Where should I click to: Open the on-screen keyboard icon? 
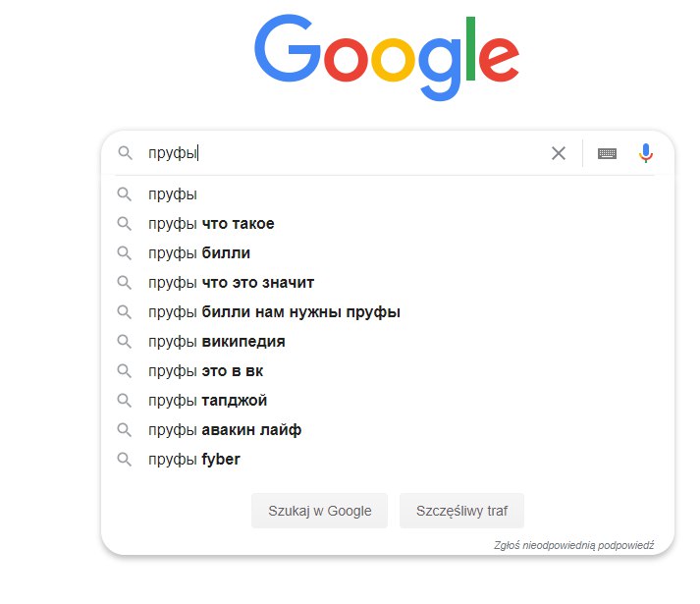point(607,153)
